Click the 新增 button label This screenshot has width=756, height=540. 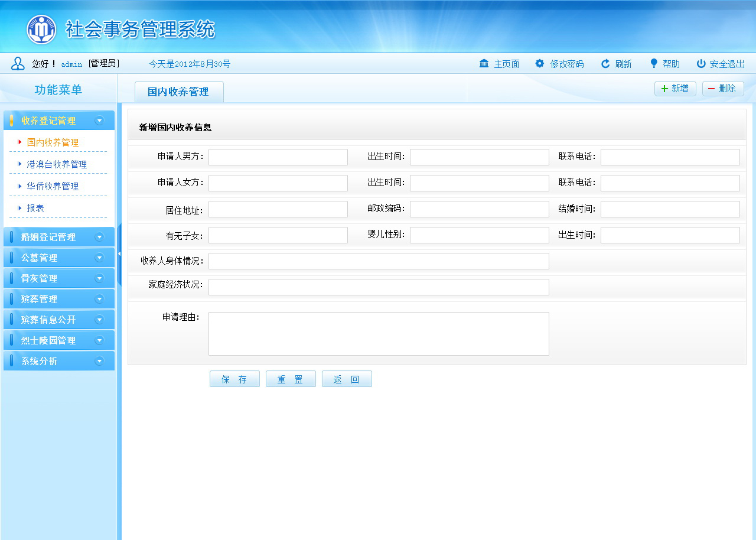coord(680,89)
